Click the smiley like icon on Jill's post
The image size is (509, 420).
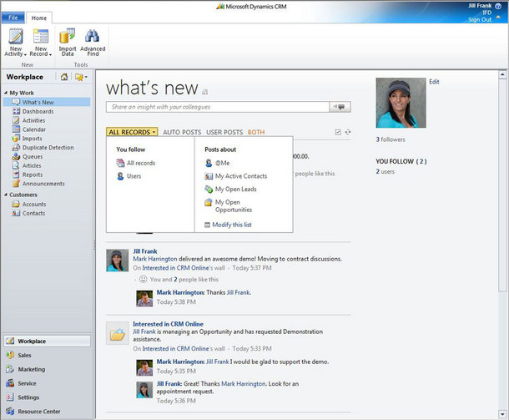(x=144, y=279)
